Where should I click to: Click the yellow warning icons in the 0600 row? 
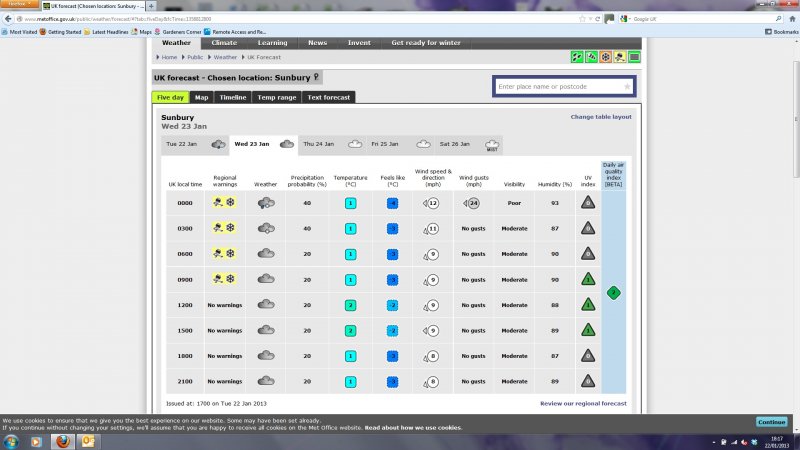tap(224, 254)
